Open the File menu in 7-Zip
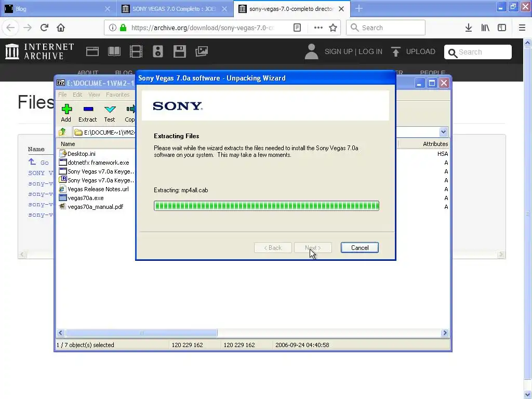532x399 pixels. tap(62, 95)
